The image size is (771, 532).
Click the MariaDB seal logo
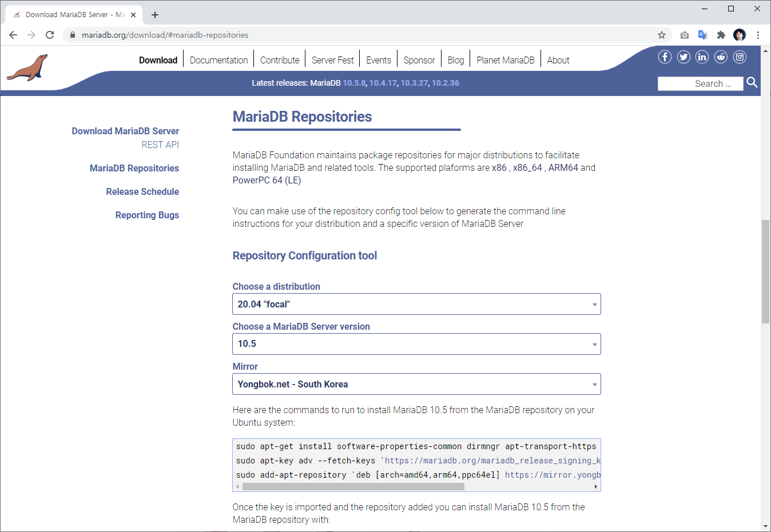(x=27, y=67)
